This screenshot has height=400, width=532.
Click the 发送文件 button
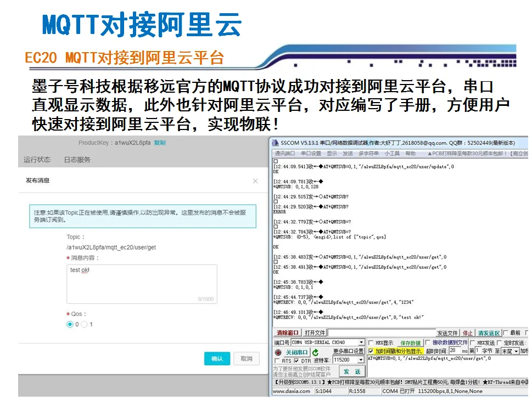tap(447, 333)
